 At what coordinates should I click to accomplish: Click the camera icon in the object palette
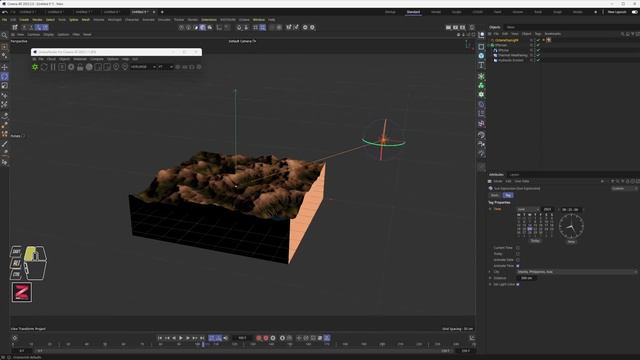[x=481, y=144]
